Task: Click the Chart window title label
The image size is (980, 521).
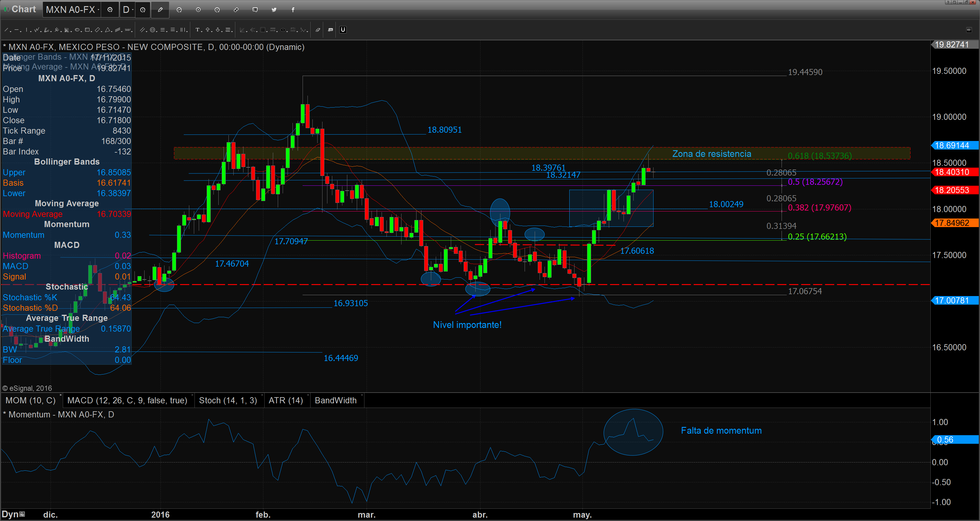Action: [x=23, y=9]
